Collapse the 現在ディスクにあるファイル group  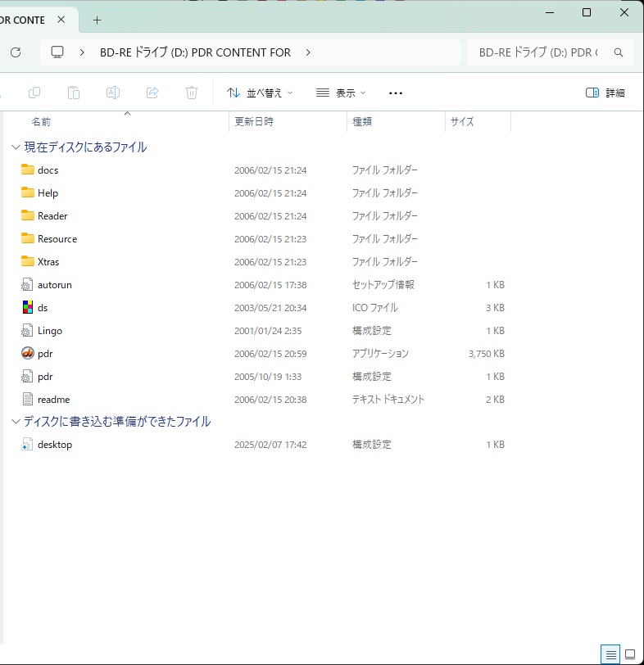(16, 147)
